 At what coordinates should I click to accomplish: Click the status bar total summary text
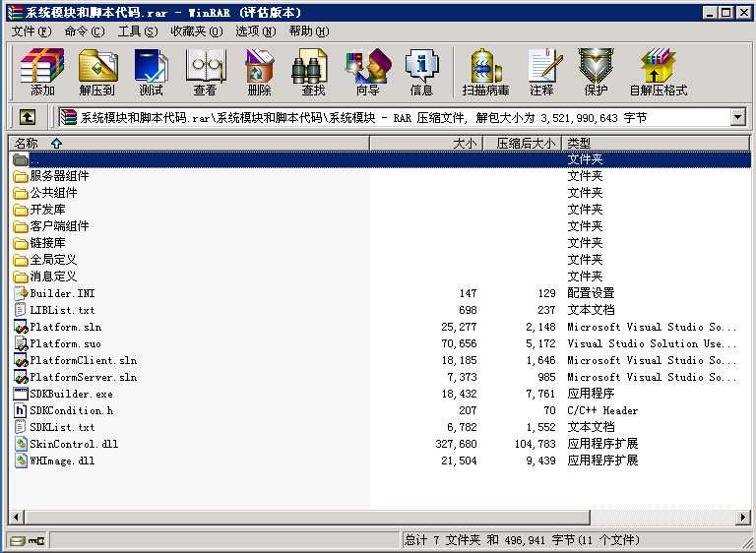click(x=522, y=540)
